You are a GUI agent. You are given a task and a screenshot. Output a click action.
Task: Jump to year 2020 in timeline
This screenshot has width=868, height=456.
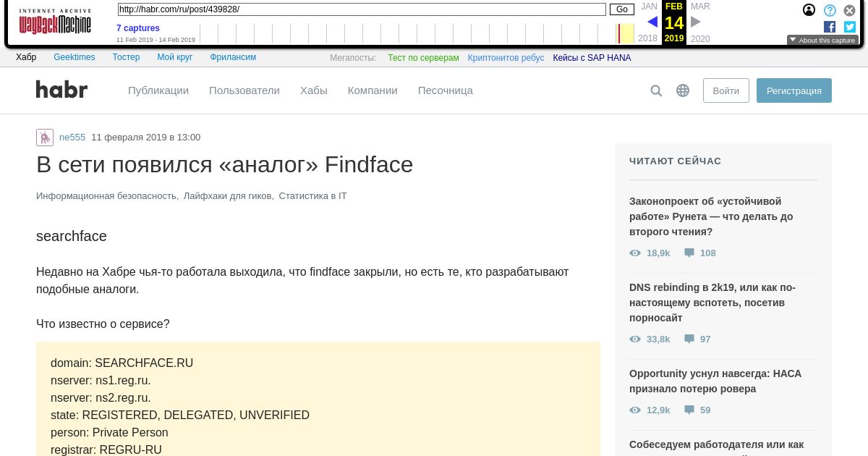(x=700, y=38)
